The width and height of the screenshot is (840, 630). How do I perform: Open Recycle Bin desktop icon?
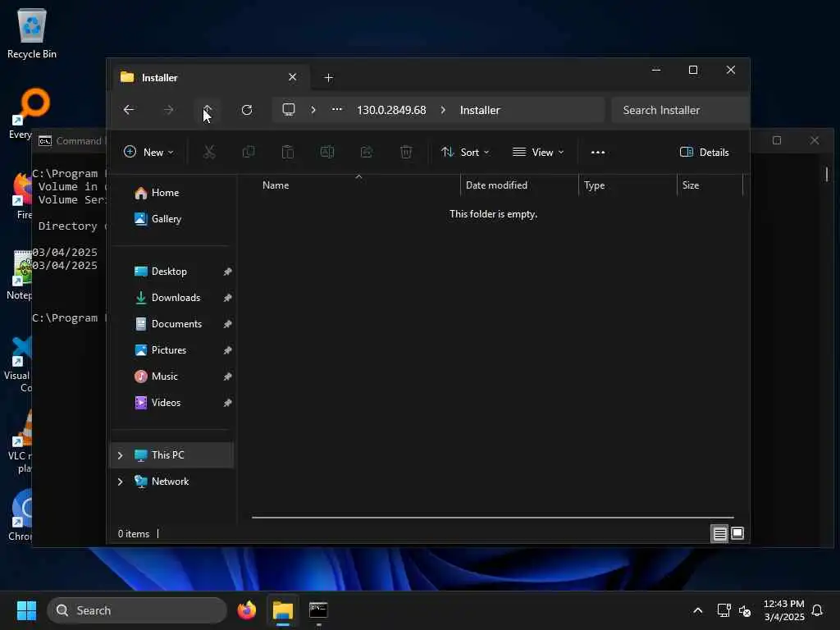[x=32, y=33]
